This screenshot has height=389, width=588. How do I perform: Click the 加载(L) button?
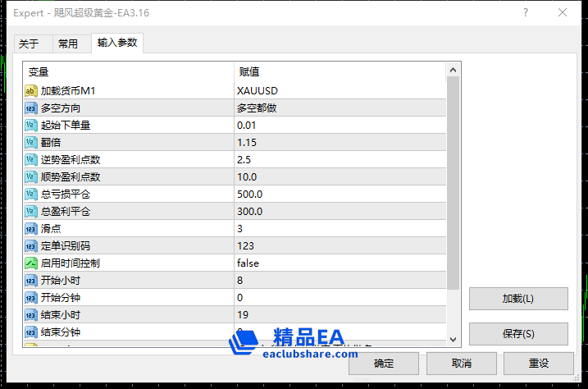click(x=518, y=299)
